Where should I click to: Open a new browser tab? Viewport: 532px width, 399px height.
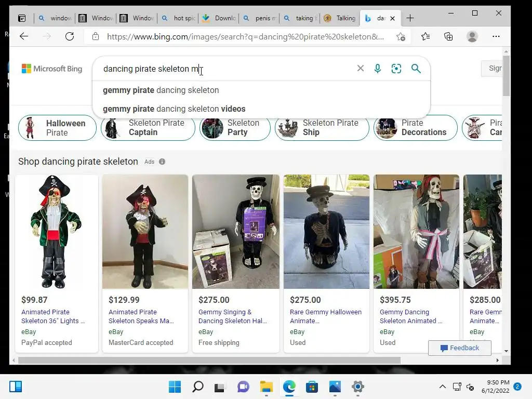[x=410, y=18]
